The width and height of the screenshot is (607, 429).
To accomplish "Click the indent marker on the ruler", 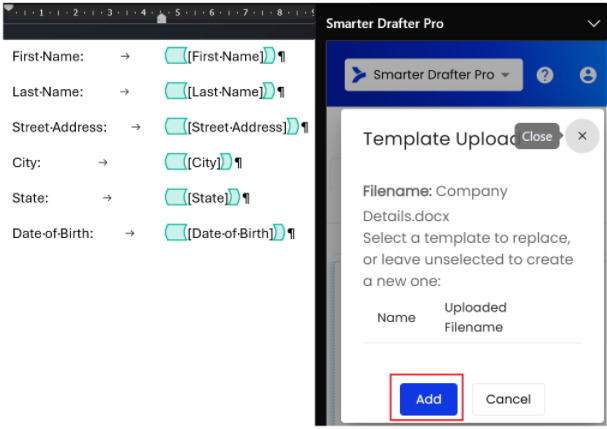I will click(161, 18).
